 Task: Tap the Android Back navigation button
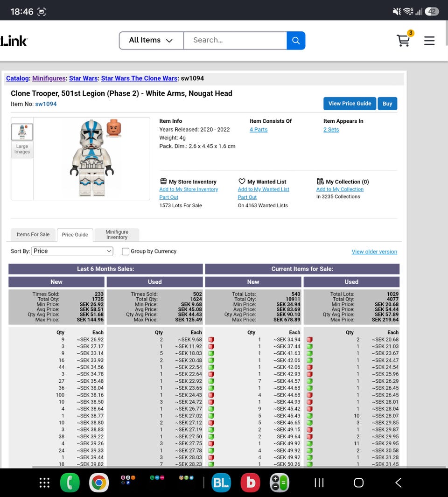(399, 483)
